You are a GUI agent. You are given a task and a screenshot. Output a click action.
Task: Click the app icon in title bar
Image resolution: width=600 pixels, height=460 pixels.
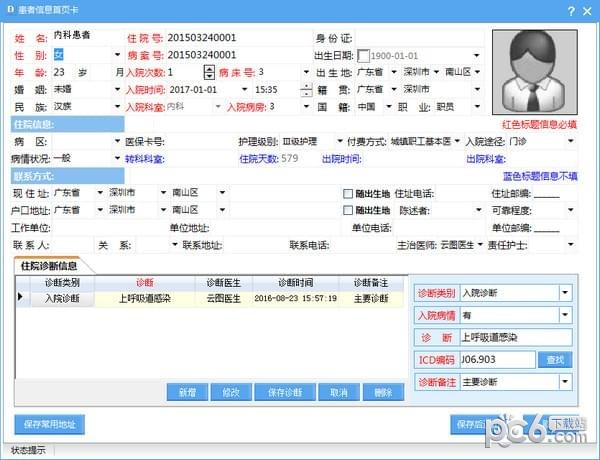coord(9,11)
